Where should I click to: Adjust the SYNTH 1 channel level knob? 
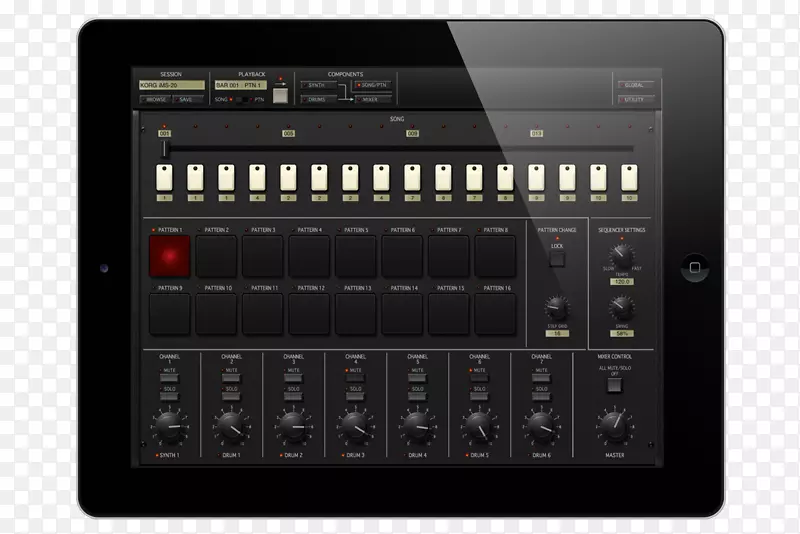[169, 426]
